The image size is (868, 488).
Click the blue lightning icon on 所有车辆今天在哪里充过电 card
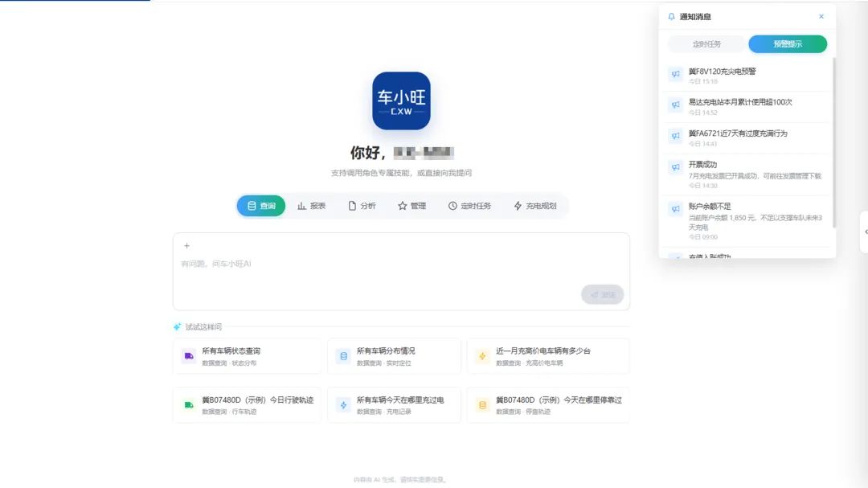[343, 405]
